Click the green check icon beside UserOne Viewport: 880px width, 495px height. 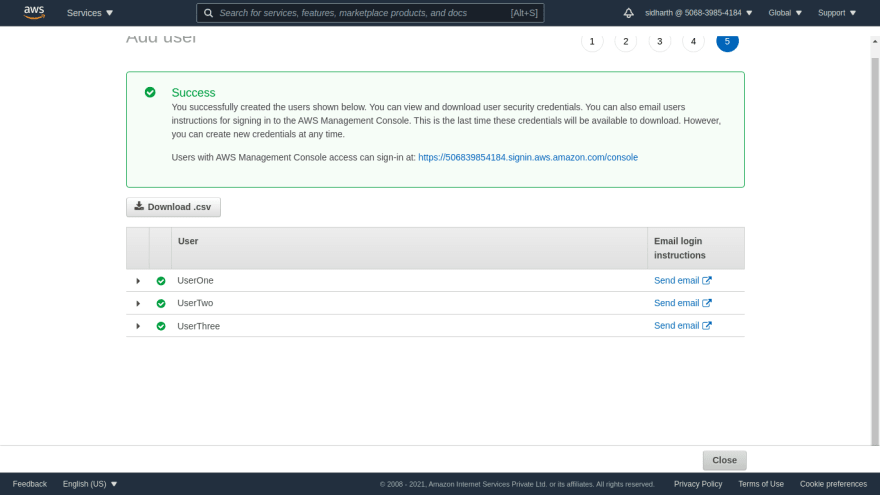point(161,281)
